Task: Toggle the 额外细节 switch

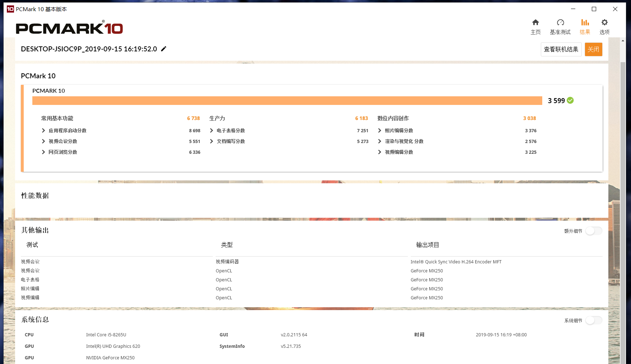Action: coord(594,231)
